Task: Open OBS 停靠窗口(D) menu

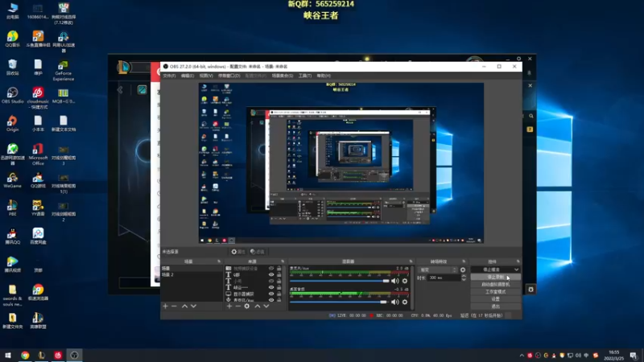Action: 229,76
